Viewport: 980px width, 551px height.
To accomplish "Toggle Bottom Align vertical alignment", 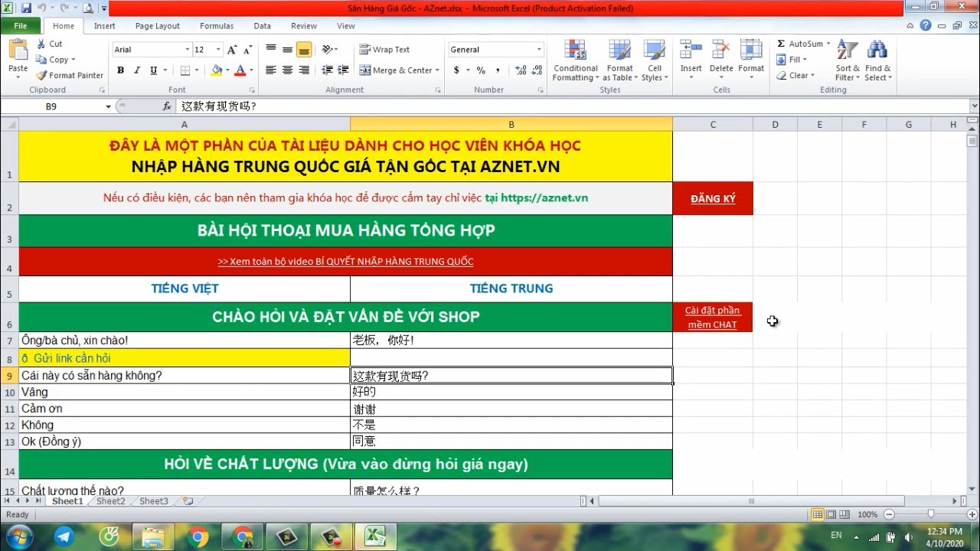I will pyautogui.click(x=304, y=50).
